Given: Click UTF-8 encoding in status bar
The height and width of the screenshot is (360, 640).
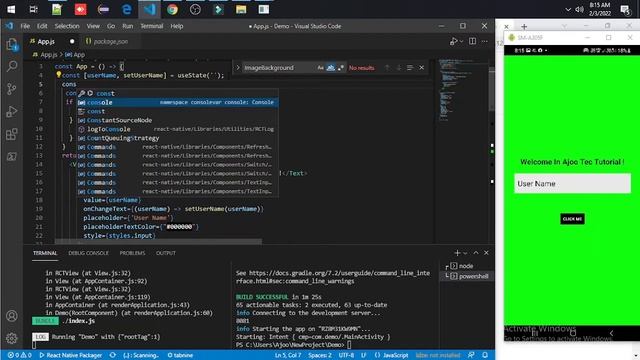Looking at the screenshot, I should pyautogui.click(x=346, y=355).
